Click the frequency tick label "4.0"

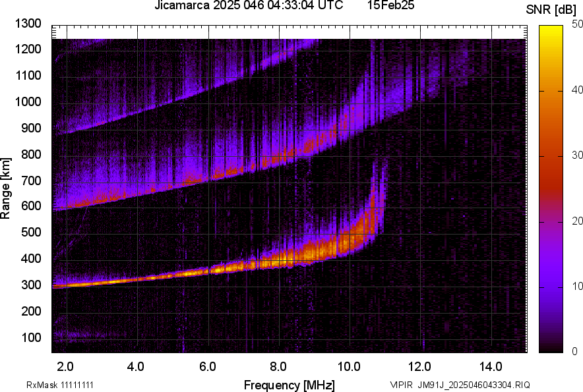pos(136,367)
